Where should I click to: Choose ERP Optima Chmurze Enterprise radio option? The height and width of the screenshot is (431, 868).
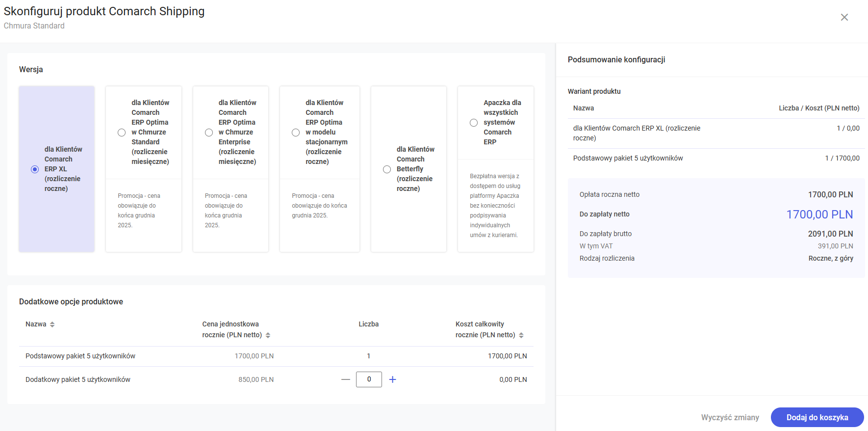pyautogui.click(x=209, y=133)
